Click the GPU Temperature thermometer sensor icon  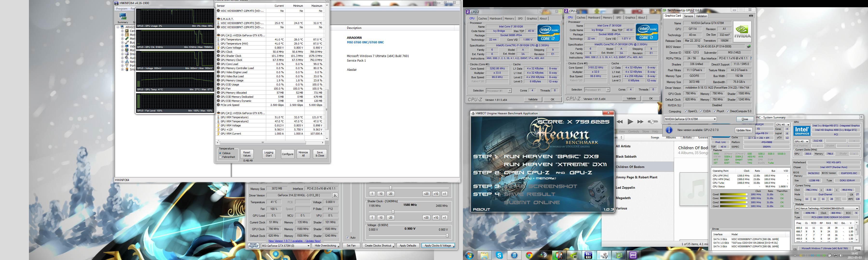(x=218, y=40)
